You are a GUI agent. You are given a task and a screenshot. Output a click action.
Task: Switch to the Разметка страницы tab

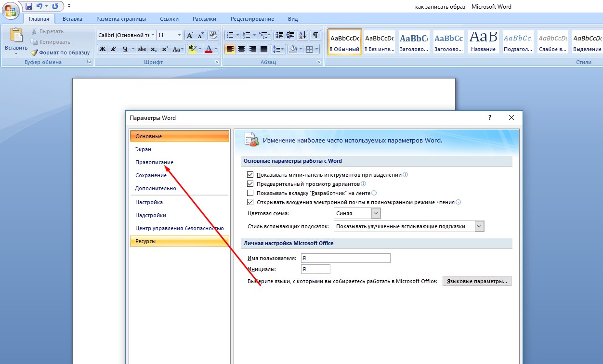click(x=121, y=19)
